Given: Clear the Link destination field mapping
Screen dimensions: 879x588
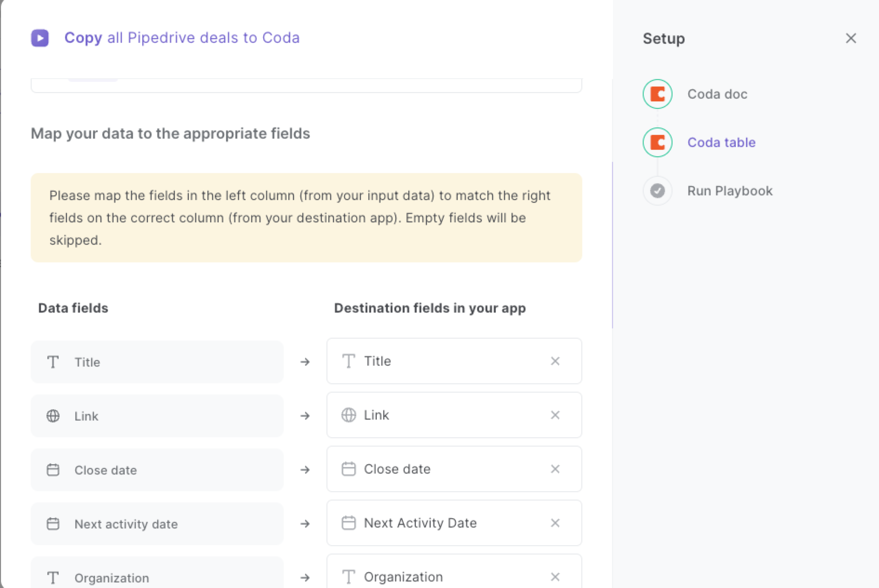Looking at the screenshot, I should tap(555, 415).
